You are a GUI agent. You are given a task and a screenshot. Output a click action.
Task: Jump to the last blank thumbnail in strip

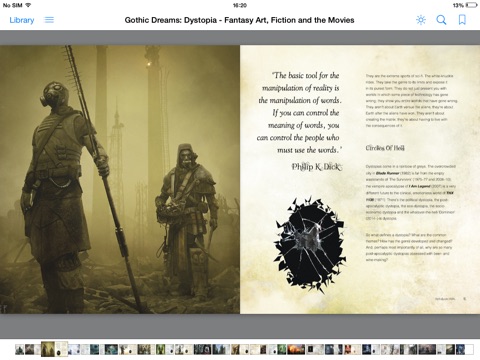click(x=469, y=349)
